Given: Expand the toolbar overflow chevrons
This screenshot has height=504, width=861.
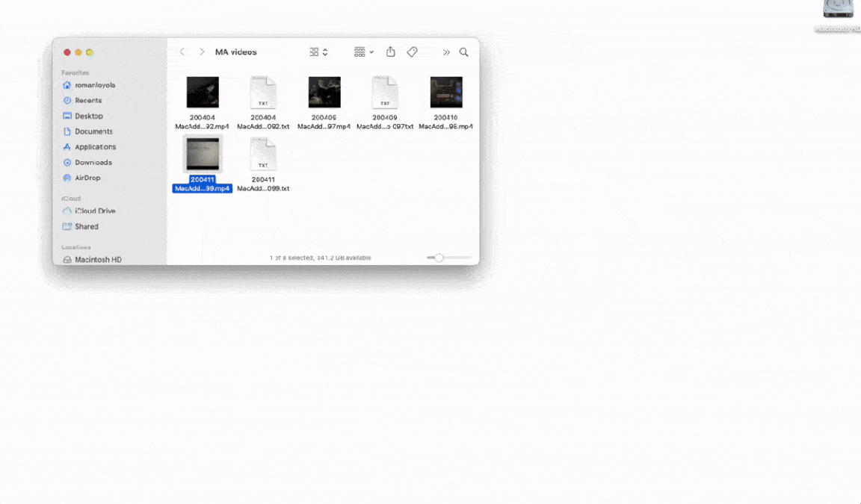Looking at the screenshot, I should point(446,52).
